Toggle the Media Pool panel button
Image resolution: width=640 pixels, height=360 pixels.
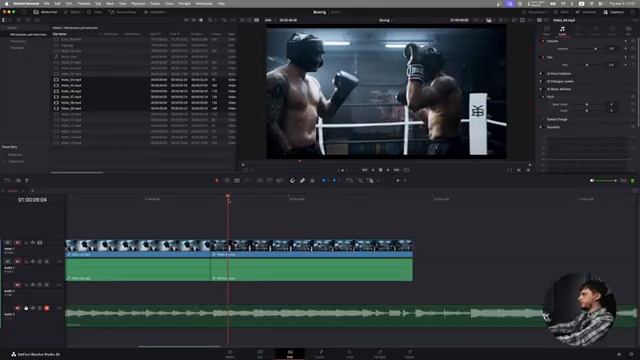click(x=45, y=12)
